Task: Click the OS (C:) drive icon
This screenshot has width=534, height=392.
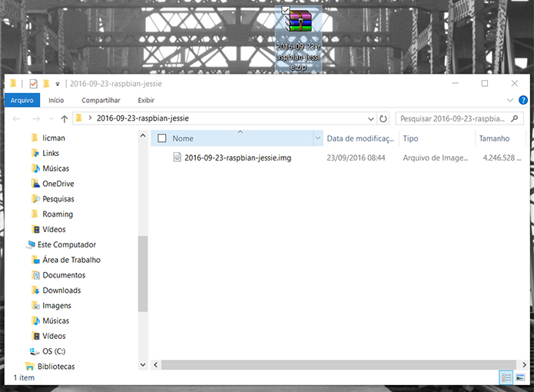Action: click(x=35, y=351)
